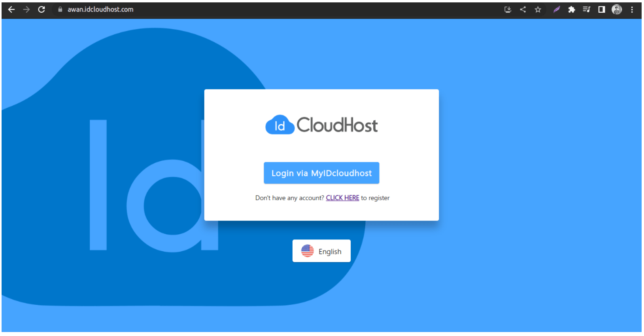Click the browser forward arrow
This screenshot has height=336, width=644.
pyautogui.click(x=26, y=9)
